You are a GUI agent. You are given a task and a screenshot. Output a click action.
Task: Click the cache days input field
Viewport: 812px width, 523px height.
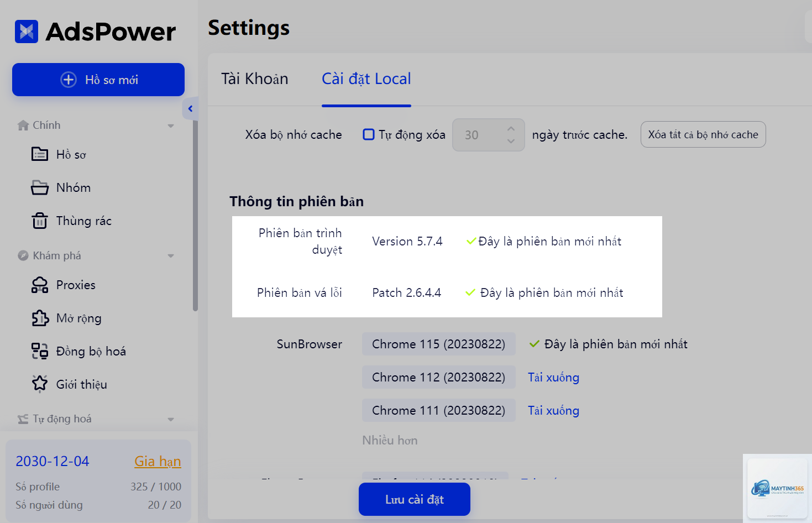[489, 135]
